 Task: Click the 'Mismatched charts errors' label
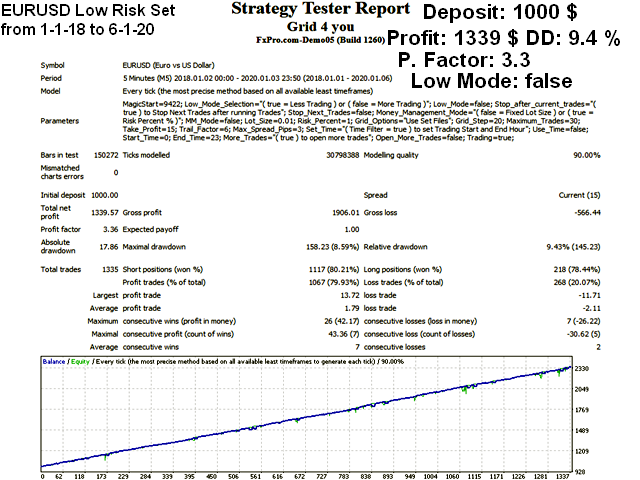(x=62, y=172)
